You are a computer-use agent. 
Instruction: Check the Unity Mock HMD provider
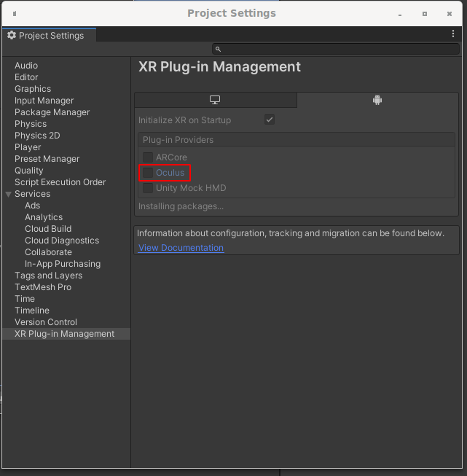coord(148,188)
